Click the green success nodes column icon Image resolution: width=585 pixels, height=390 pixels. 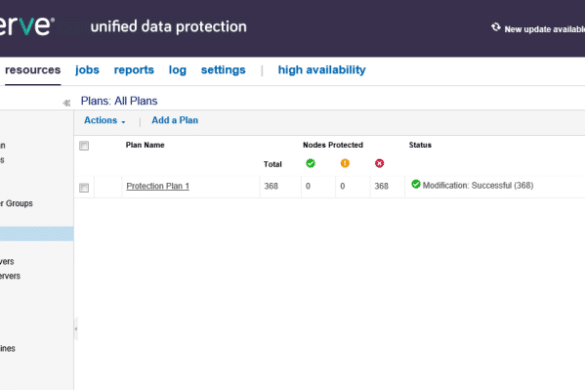click(310, 163)
